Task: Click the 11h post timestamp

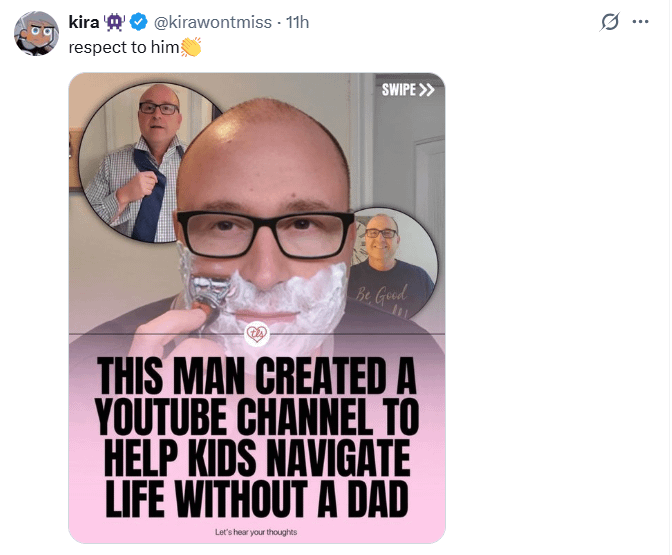Action: (298, 22)
